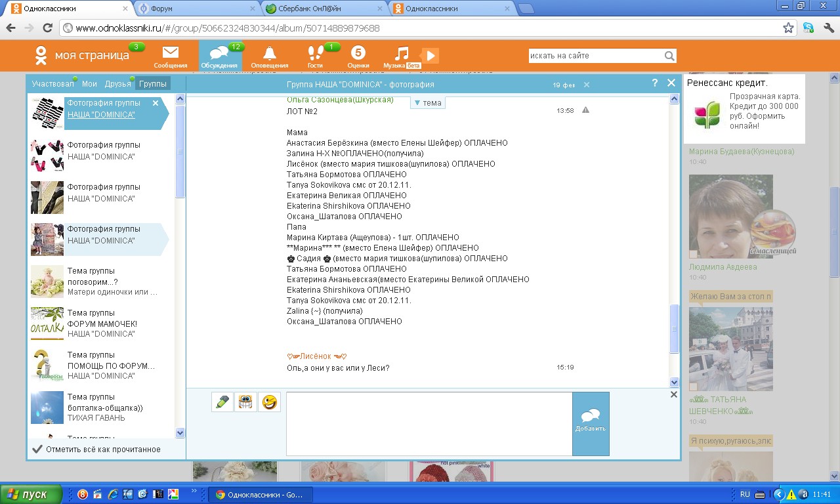Launch Internet Explorer from quick launch
This screenshot has width=840, height=504.
pos(112,494)
